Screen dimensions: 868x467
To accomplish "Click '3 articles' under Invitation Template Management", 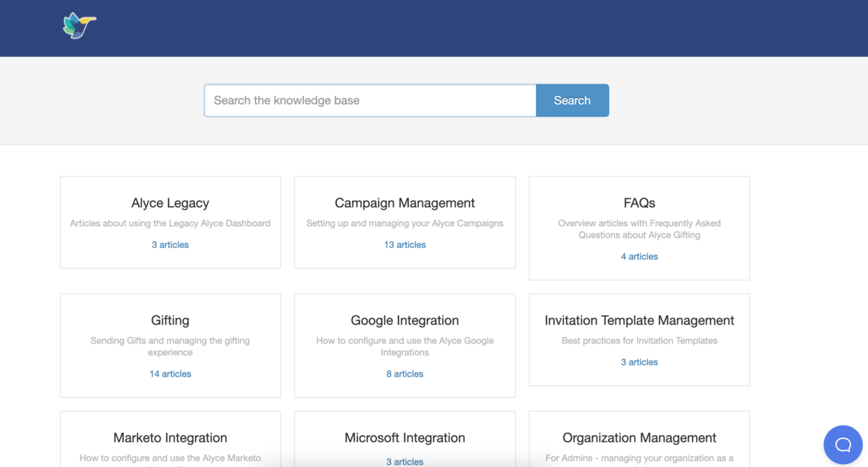I will tap(639, 362).
